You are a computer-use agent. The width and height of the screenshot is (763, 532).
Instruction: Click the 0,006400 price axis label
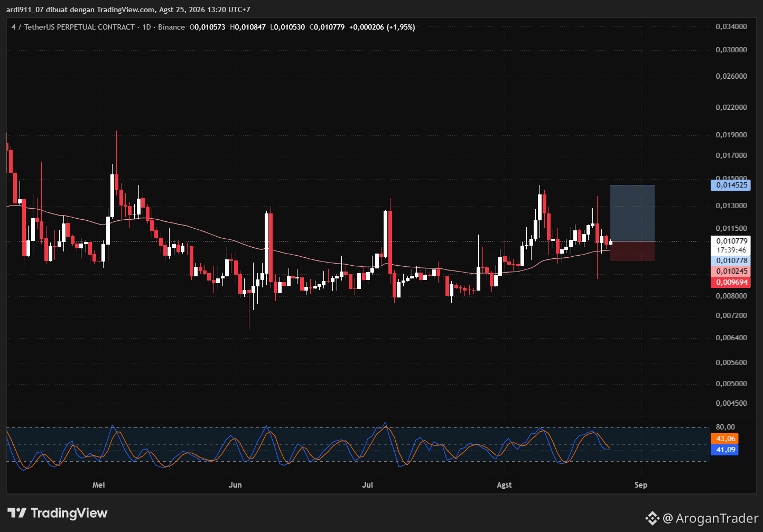click(x=731, y=338)
